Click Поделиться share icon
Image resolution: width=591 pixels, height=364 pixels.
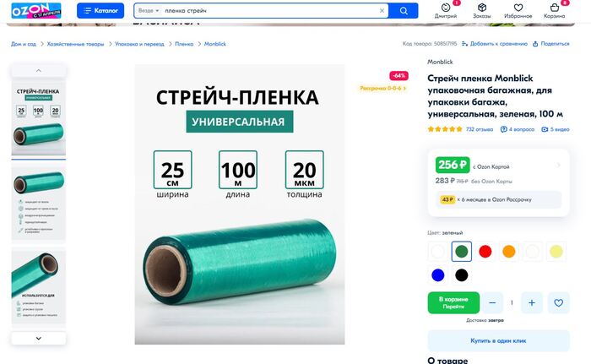(535, 44)
